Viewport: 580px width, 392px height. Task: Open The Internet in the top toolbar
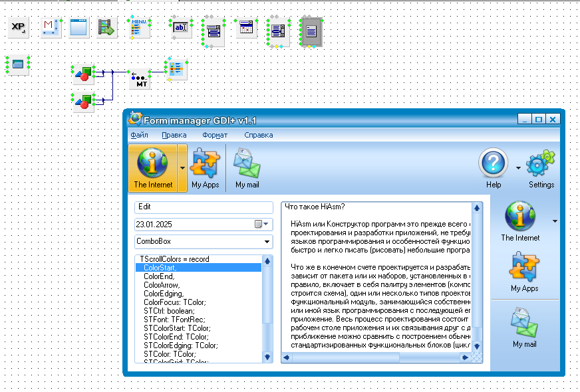tap(153, 168)
